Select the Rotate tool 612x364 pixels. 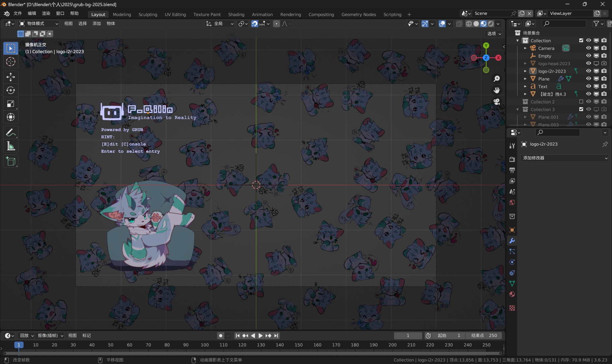coord(10,90)
